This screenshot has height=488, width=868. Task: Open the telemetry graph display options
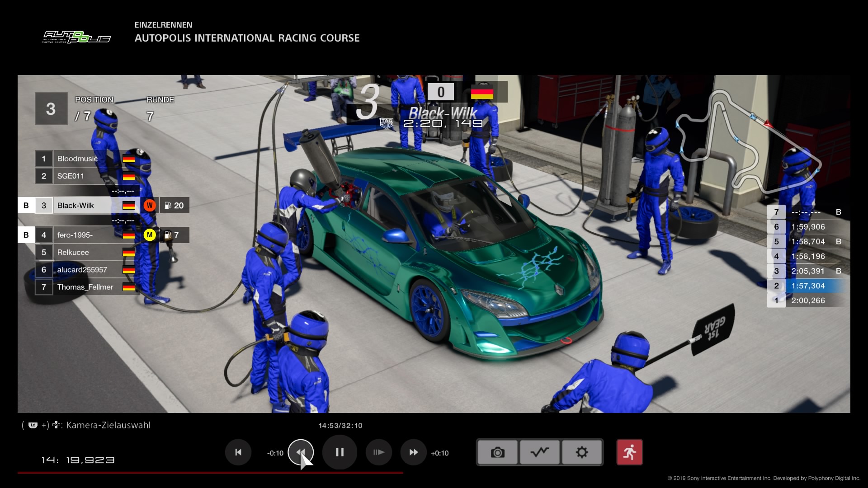540,452
